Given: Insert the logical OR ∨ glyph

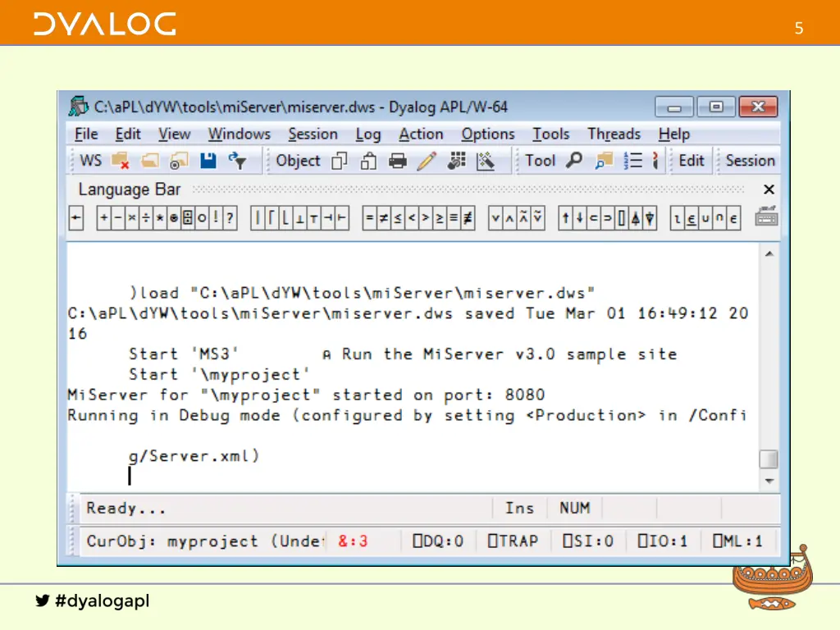Looking at the screenshot, I should [495, 218].
